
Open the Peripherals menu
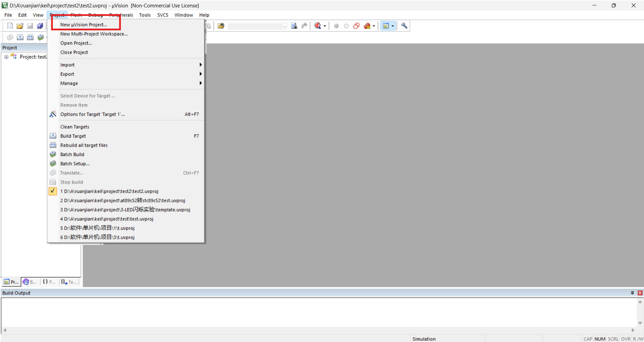(x=121, y=15)
